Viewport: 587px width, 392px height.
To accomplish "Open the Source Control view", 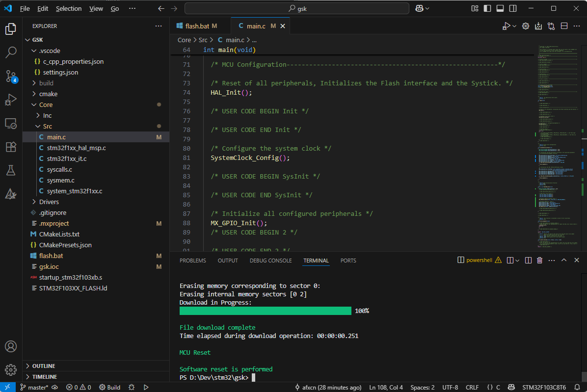I will (x=11, y=77).
